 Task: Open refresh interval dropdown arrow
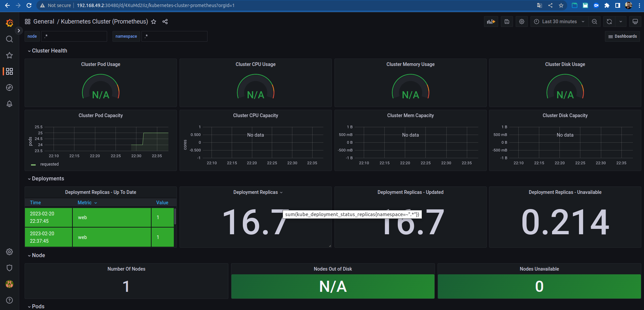click(x=621, y=22)
